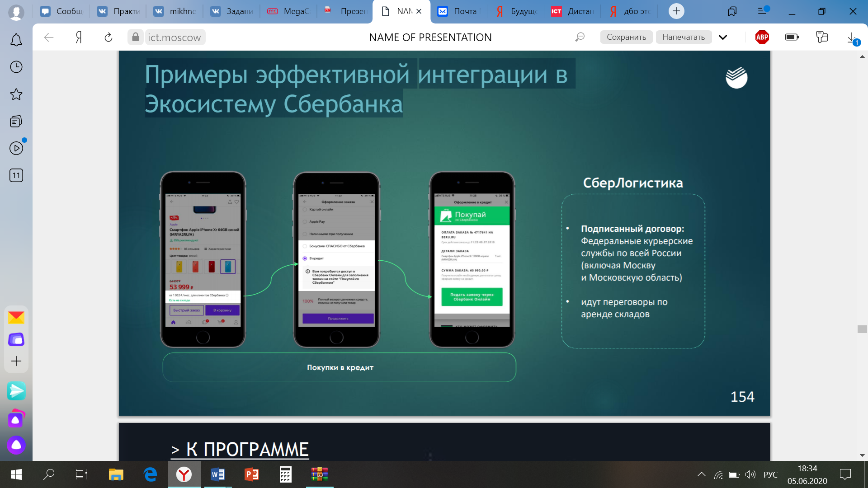Image resolution: width=868 pixels, height=488 pixels.
Task: Switch to the Задани tab
Action: coord(232,11)
